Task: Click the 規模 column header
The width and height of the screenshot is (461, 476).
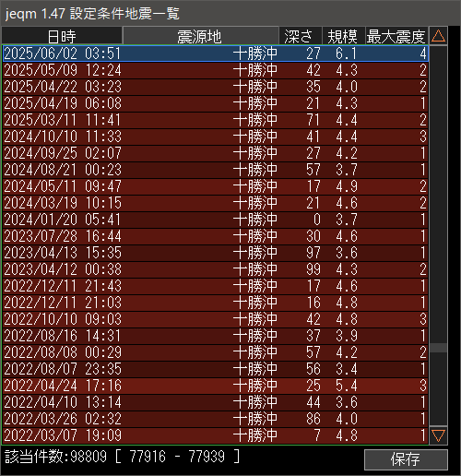Action: pos(343,36)
